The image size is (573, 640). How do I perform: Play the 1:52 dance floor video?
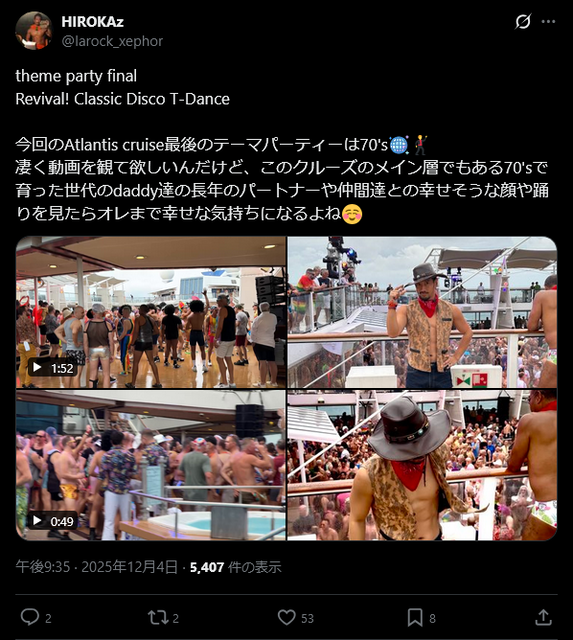pyautogui.click(x=151, y=312)
